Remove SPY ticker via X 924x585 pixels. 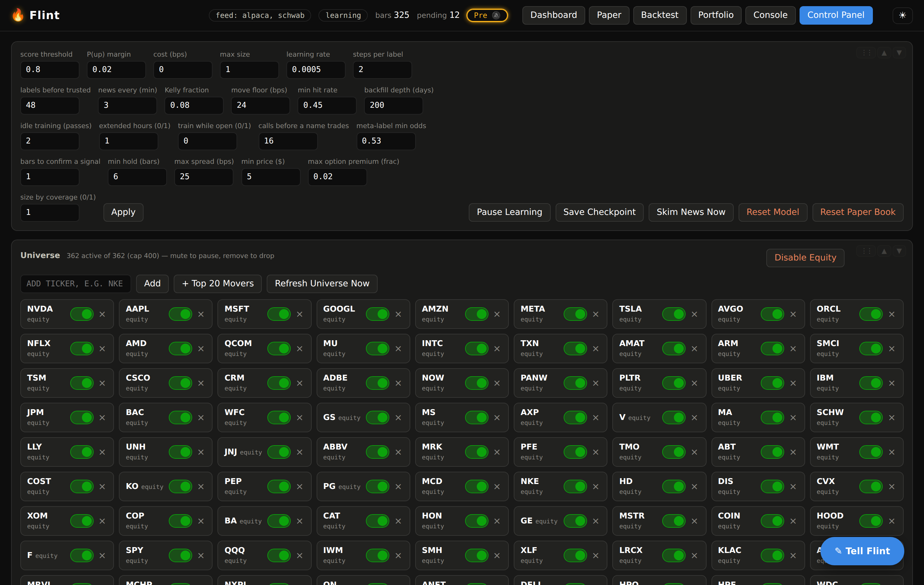(201, 555)
